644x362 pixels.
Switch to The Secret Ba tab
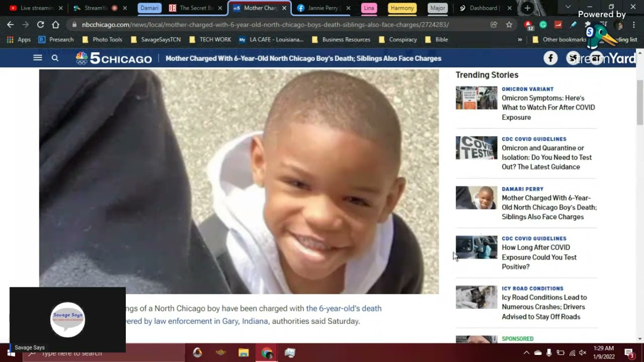pos(196,8)
